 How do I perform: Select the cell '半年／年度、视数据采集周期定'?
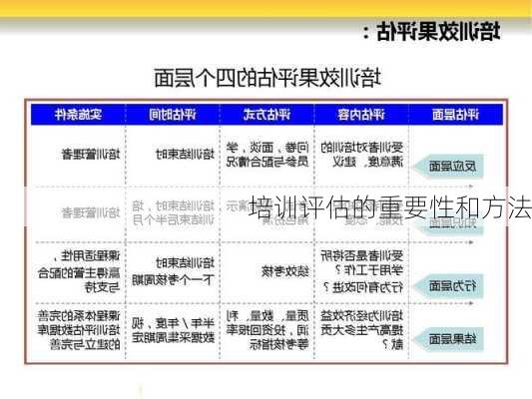click(x=174, y=330)
